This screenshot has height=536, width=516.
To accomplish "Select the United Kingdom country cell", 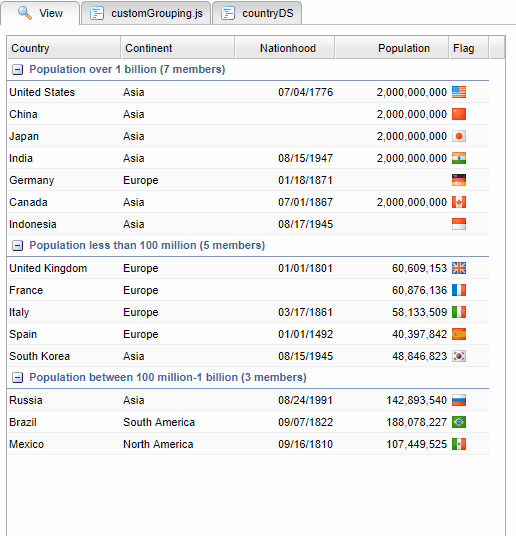I will point(64,268).
